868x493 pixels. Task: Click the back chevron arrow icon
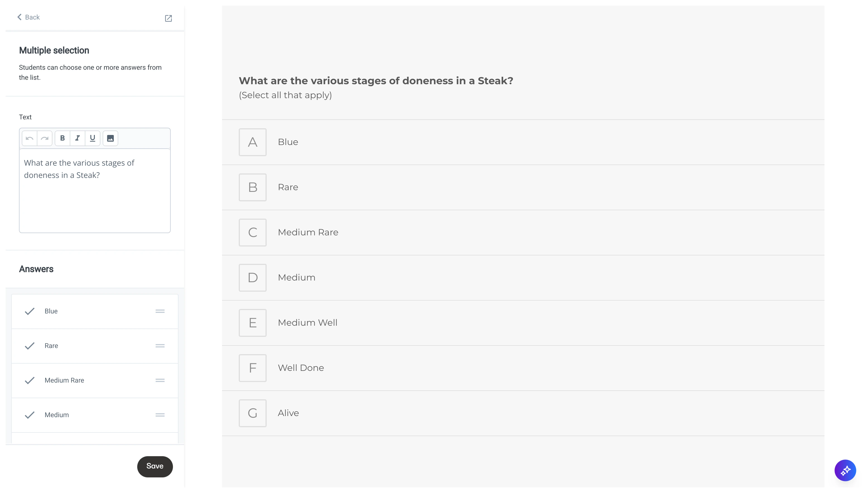click(19, 17)
